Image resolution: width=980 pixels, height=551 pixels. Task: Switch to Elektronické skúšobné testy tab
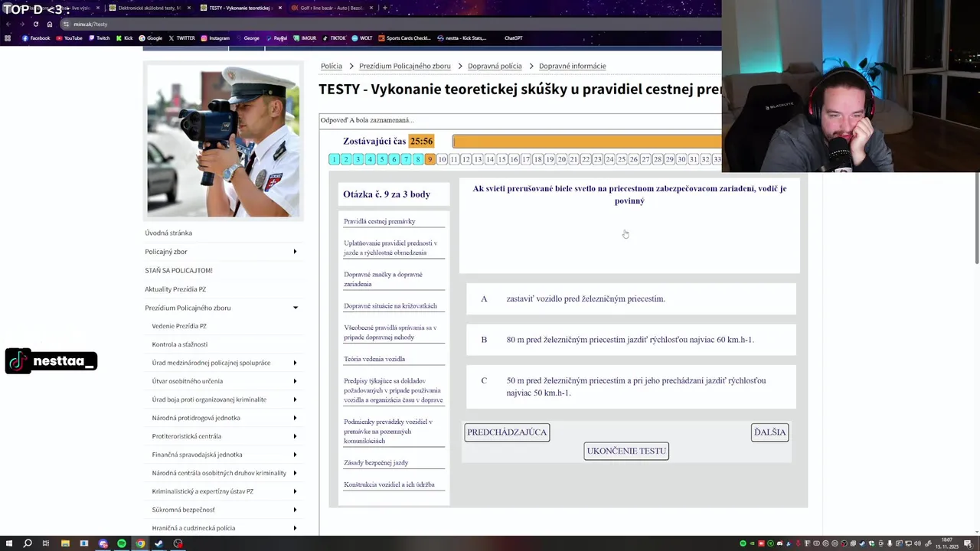pyautogui.click(x=149, y=8)
